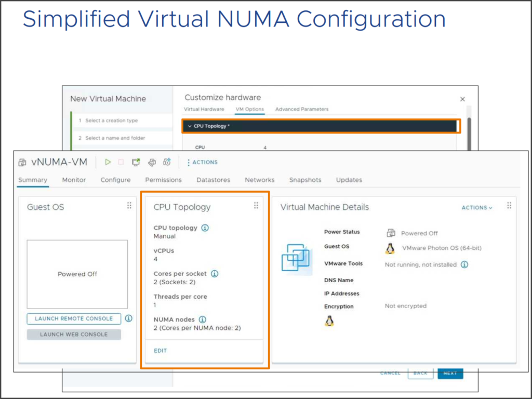Open the vNUMA-VM Actions menu
The width and height of the screenshot is (532, 399).
click(202, 162)
